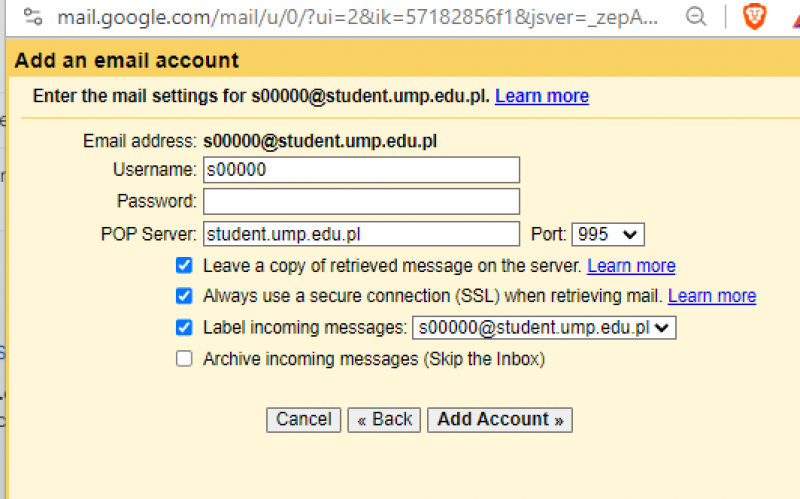Disable the Label incoming messages checkbox
The height and width of the screenshot is (499, 800).
(184, 327)
